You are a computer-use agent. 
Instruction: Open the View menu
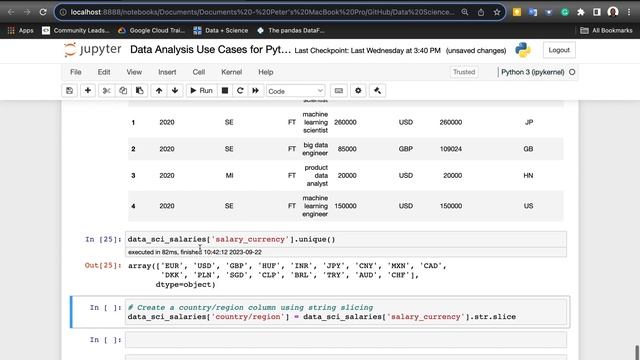click(x=134, y=72)
